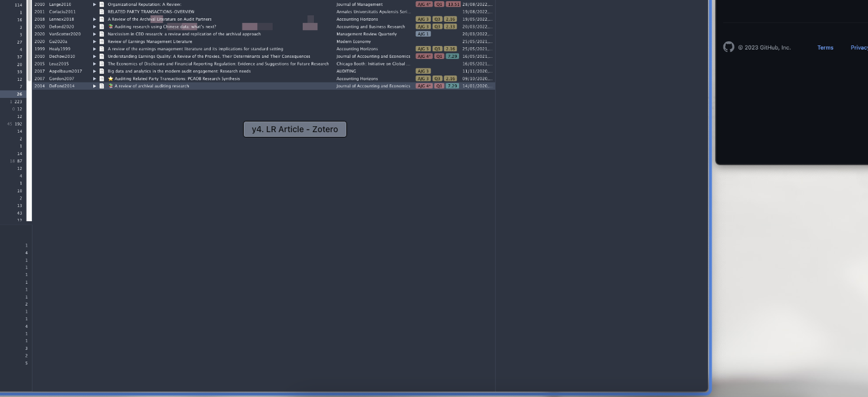Click the '2.33' impact factor badge

(450, 27)
